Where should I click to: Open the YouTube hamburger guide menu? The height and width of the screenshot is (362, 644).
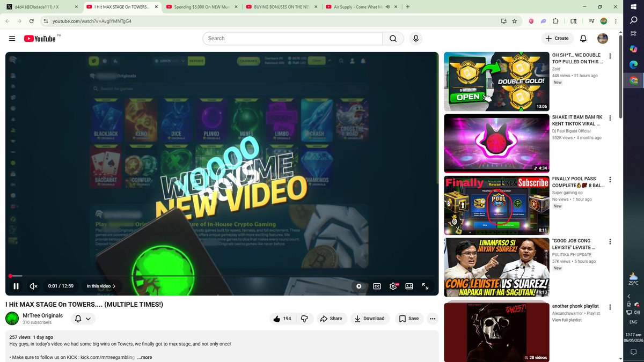tap(12, 39)
